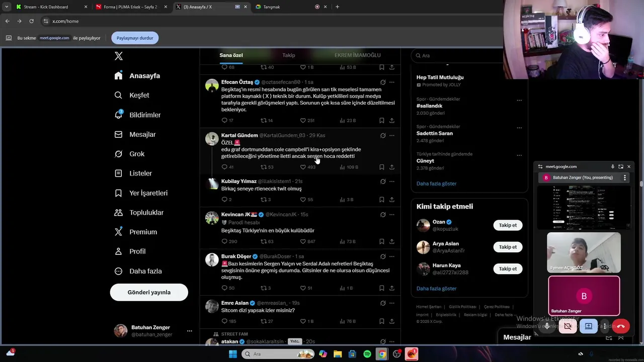Open more options in Meet call controls
644x362 pixels.
(x=604, y=326)
